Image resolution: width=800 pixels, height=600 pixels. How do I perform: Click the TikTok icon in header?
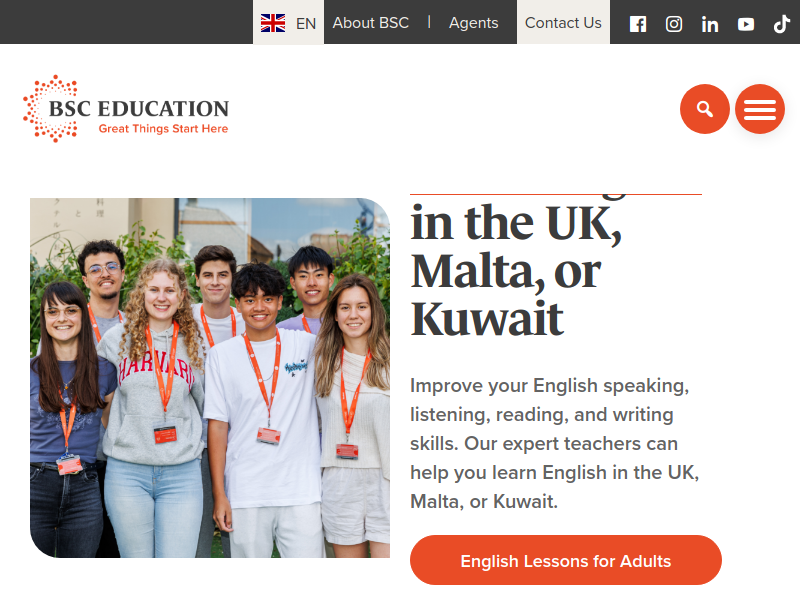[782, 24]
